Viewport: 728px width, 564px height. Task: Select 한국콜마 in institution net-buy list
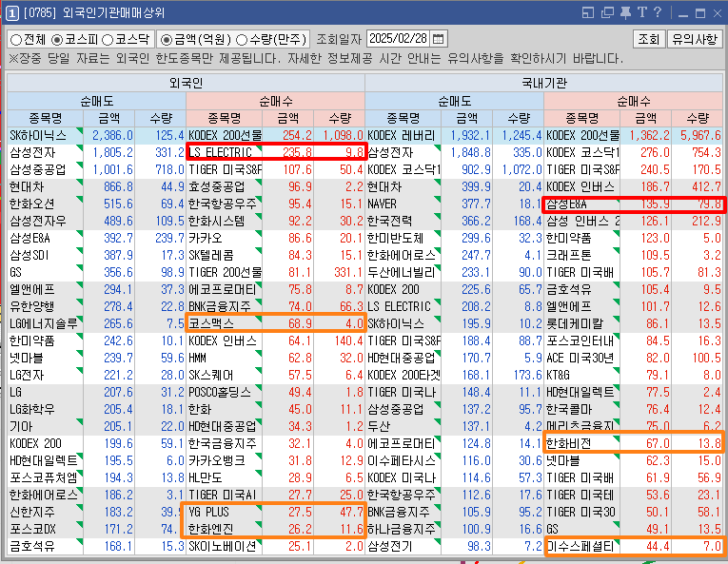[569, 409]
